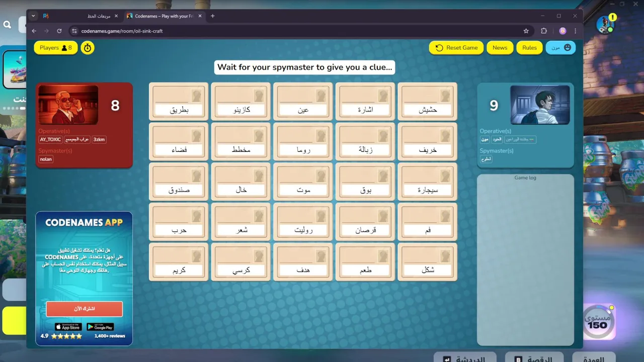The image size is (644, 362).
Task: Click the magnifier icon in background window
Action: 7,25
